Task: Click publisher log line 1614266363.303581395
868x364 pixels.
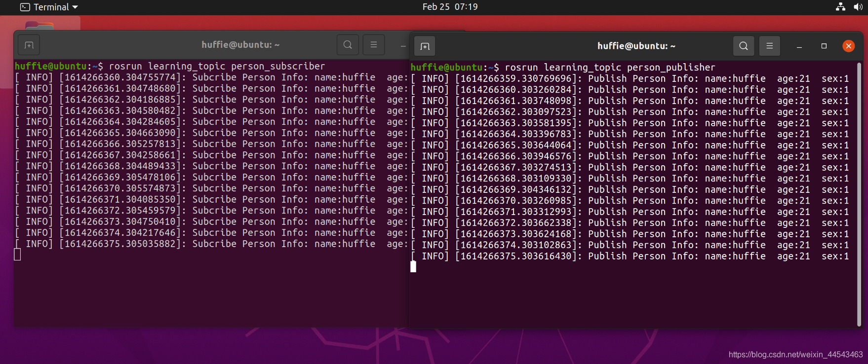Action: click(x=630, y=123)
